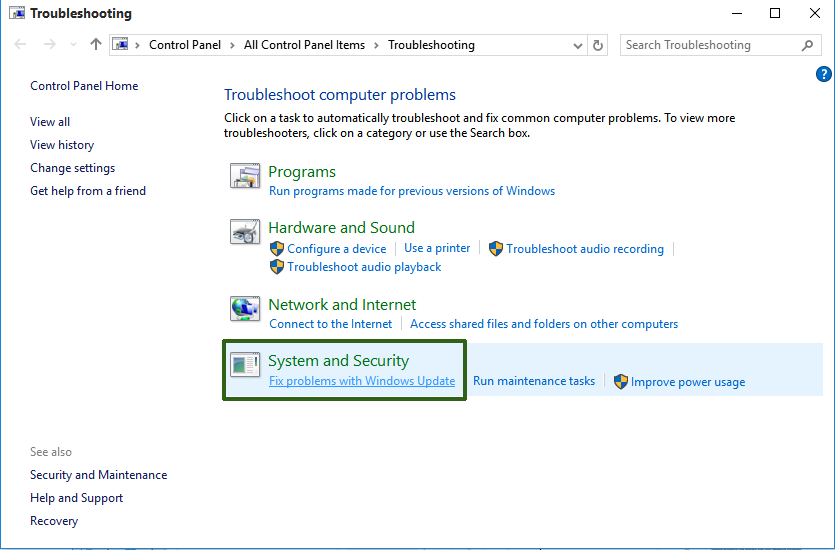835x550 pixels.
Task: Click the Hardware and Sound category icon
Action: point(245,232)
